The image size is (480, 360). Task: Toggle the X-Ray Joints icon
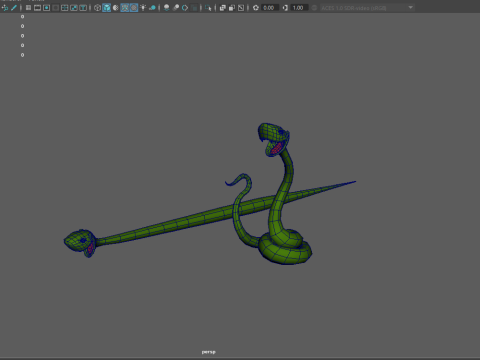tap(241, 8)
